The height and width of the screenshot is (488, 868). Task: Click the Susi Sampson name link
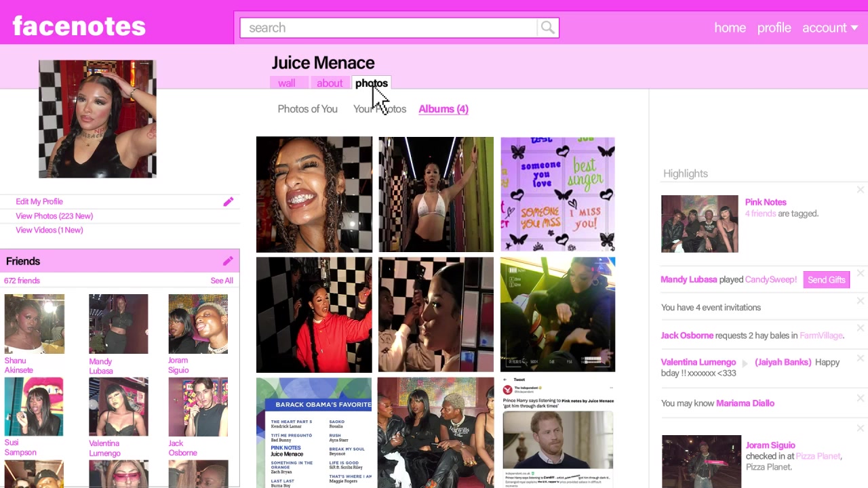(x=20, y=448)
